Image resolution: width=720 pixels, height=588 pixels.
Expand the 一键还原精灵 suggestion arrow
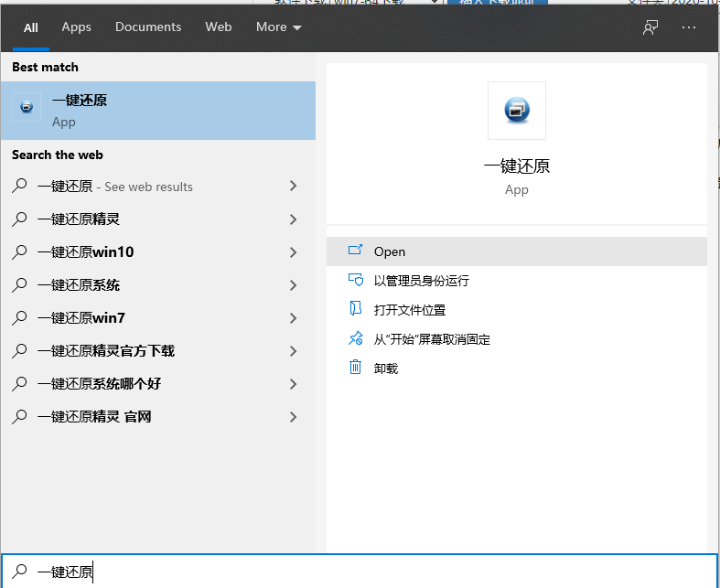[x=293, y=219]
